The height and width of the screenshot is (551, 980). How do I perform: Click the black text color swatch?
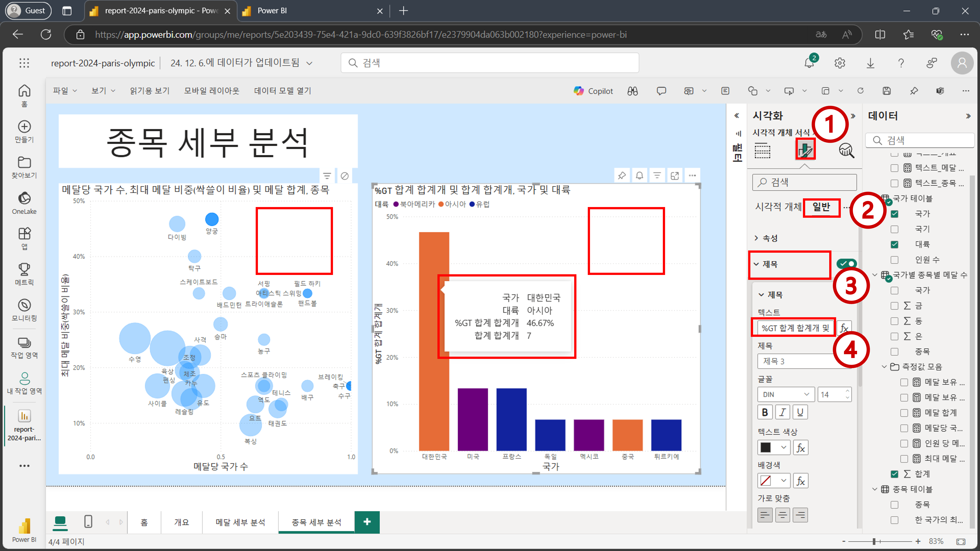tap(766, 447)
